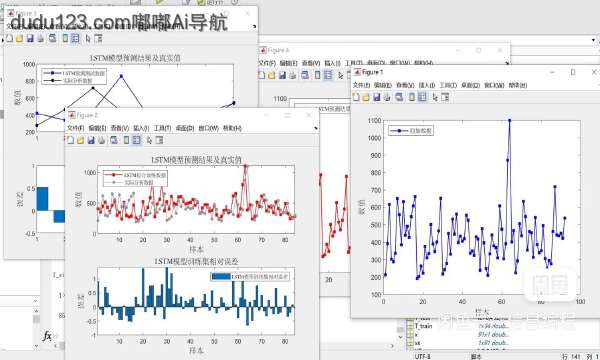Click Print icon in Figure 2 toolbar
600x360 pixels.
(x=101, y=140)
